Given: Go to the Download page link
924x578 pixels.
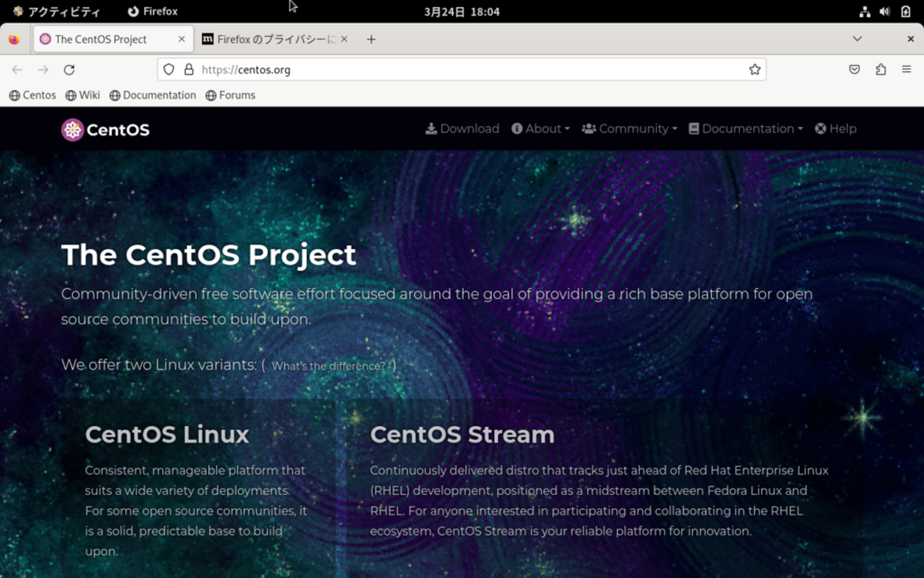Looking at the screenshot, I should pyautogui.click(x=462, y=128).
